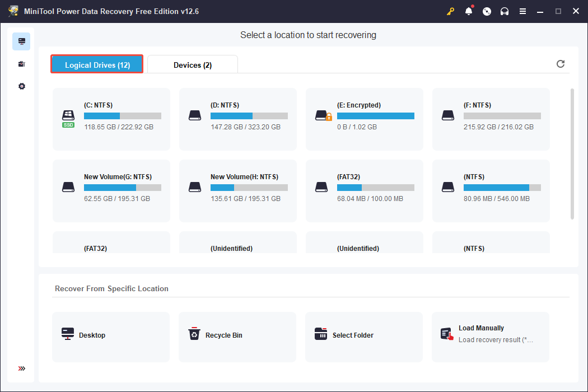
Task: Choose Select Folder to pick a location
Action: (364, 336)
